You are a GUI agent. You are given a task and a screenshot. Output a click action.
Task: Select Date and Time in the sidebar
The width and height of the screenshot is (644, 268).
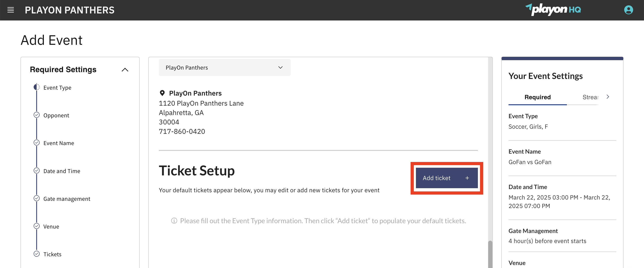[62, 171]
